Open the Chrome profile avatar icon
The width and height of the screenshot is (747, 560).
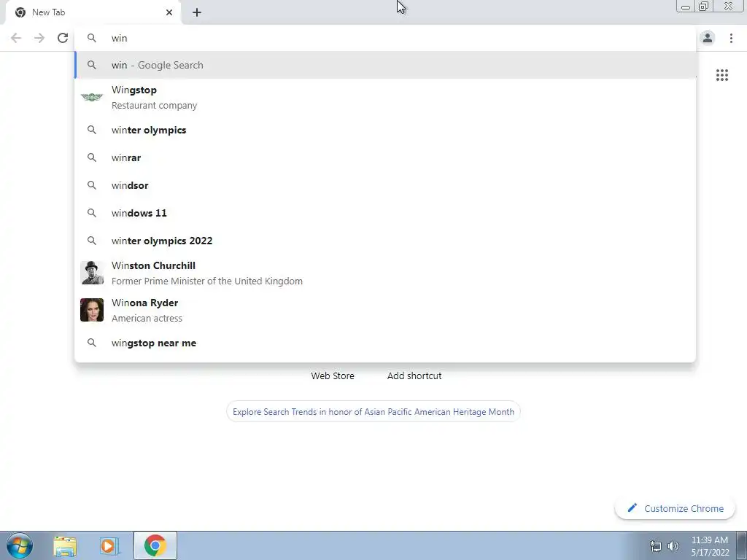(x=708, y=38)
